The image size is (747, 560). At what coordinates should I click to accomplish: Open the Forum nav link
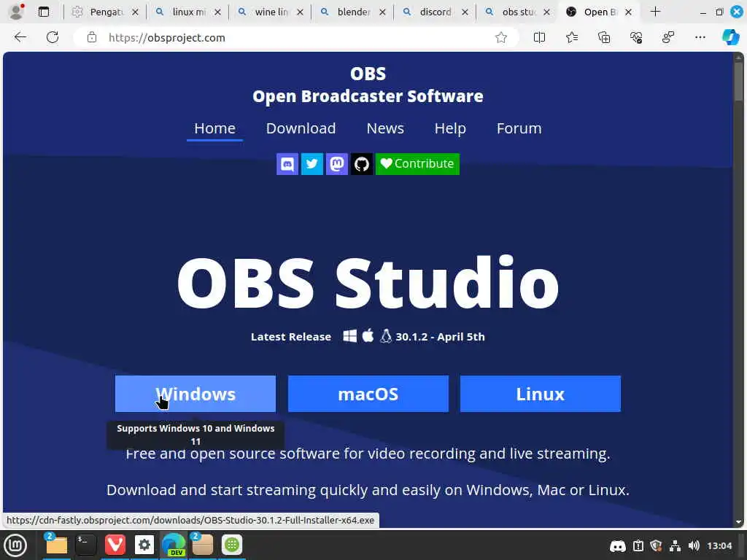pyautogui.click(x=519, y=128)
